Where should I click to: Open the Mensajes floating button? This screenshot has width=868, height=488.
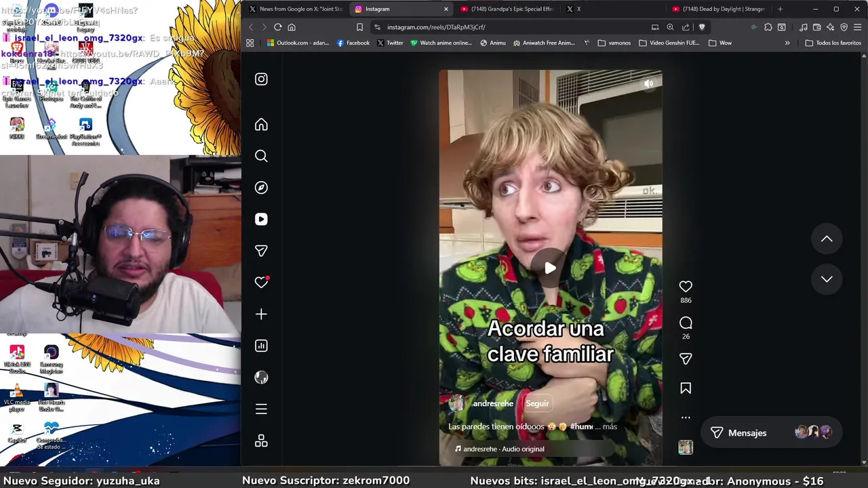771,432
